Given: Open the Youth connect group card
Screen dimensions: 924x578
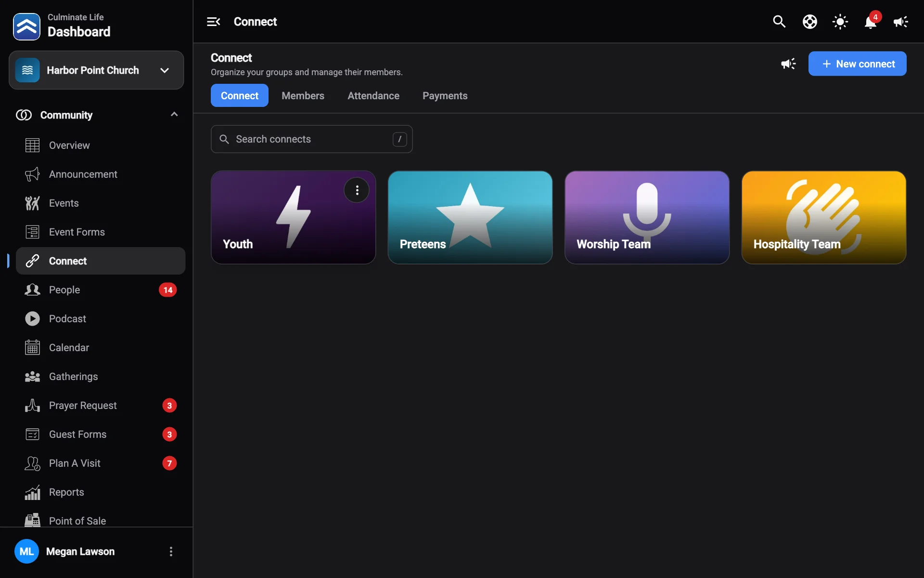Looking at the screenshot, I should pyautogui.click(x=293, y=217).
